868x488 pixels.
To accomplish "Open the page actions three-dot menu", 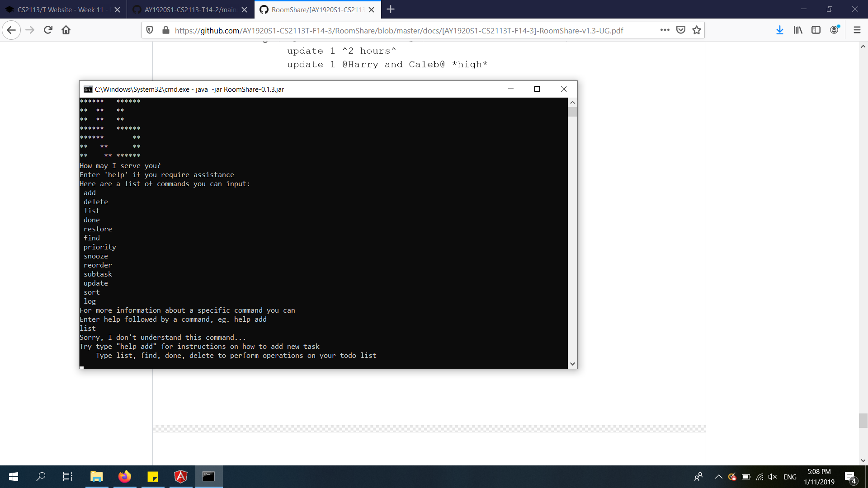I will tap(665, 30).
